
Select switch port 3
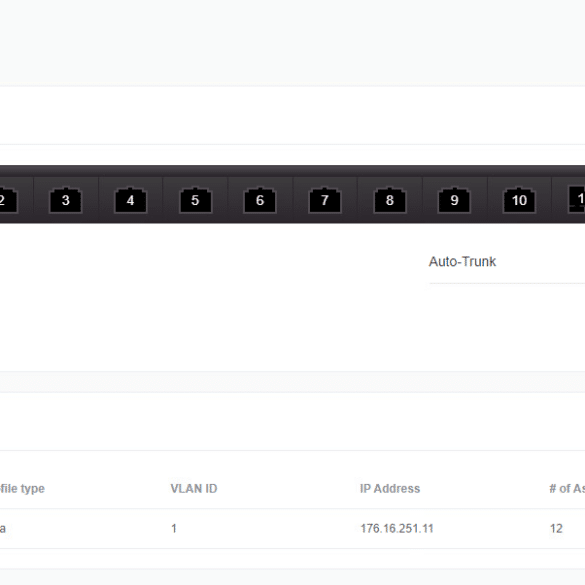(x=66, y=200)
